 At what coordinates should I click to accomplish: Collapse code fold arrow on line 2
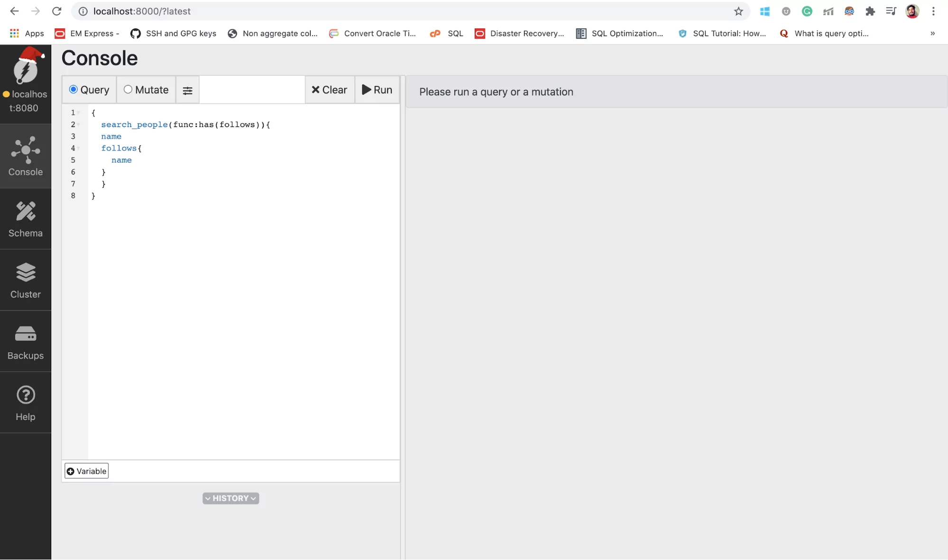[x=79, y=125]
